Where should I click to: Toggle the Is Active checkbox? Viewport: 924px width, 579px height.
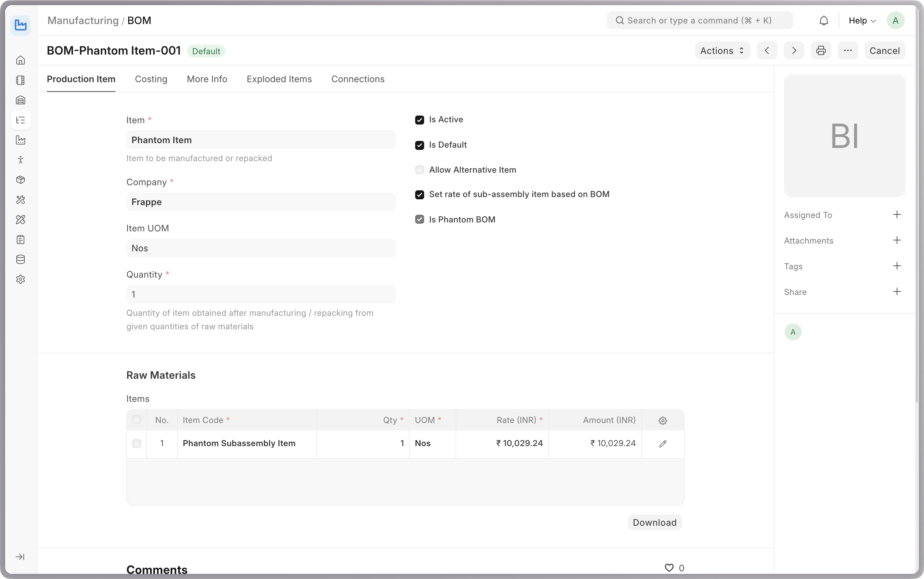tap(420, 120)
